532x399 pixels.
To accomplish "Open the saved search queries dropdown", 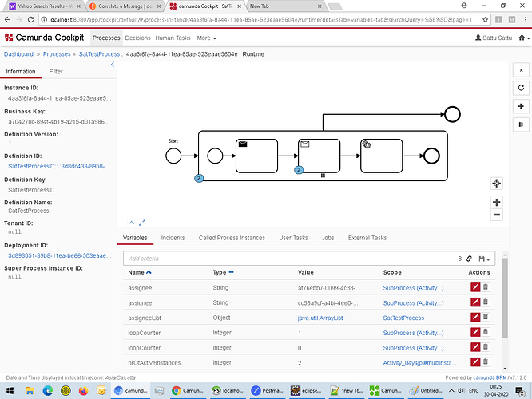I will [x=484, y=259].
